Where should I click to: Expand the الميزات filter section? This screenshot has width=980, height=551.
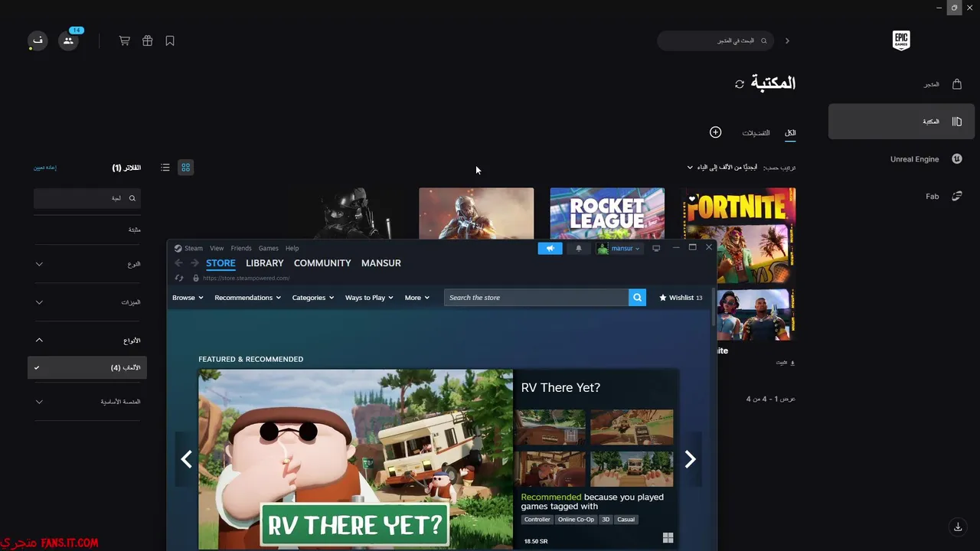pos(87,302)
